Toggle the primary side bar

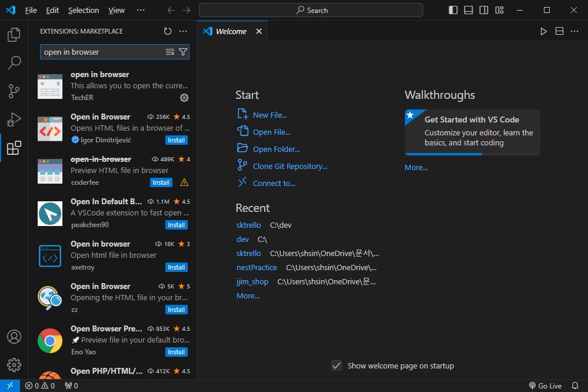453,10
